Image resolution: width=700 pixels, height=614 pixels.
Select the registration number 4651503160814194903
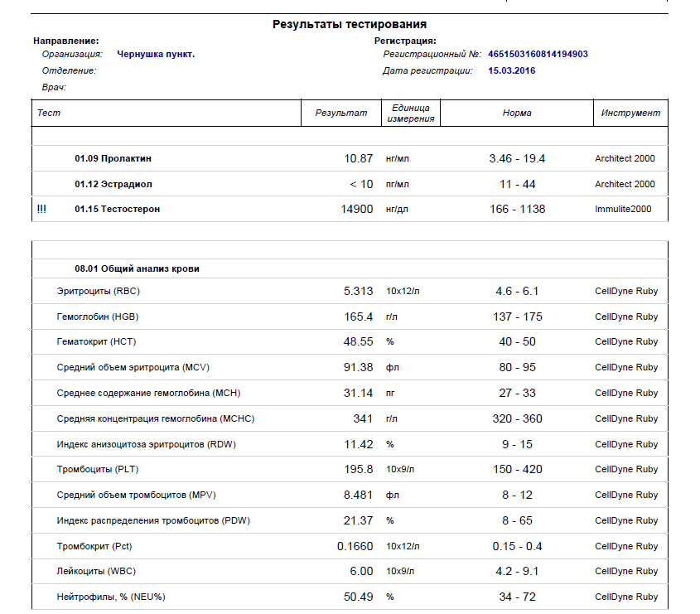[538, 54]
